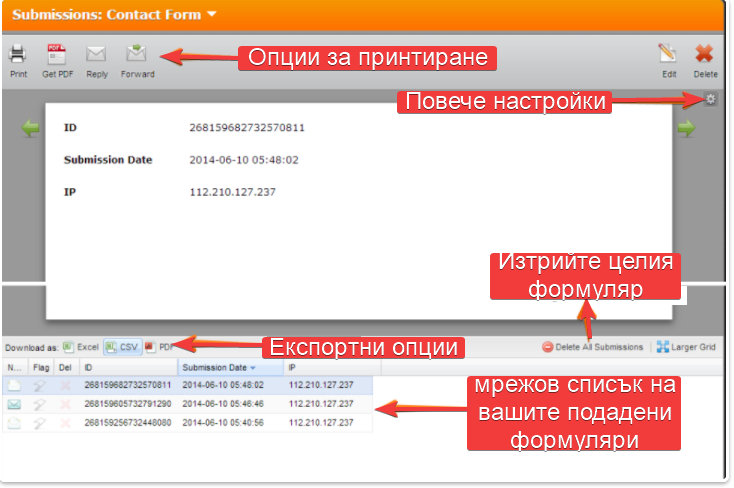Click the Flag column header

point(41,368)
